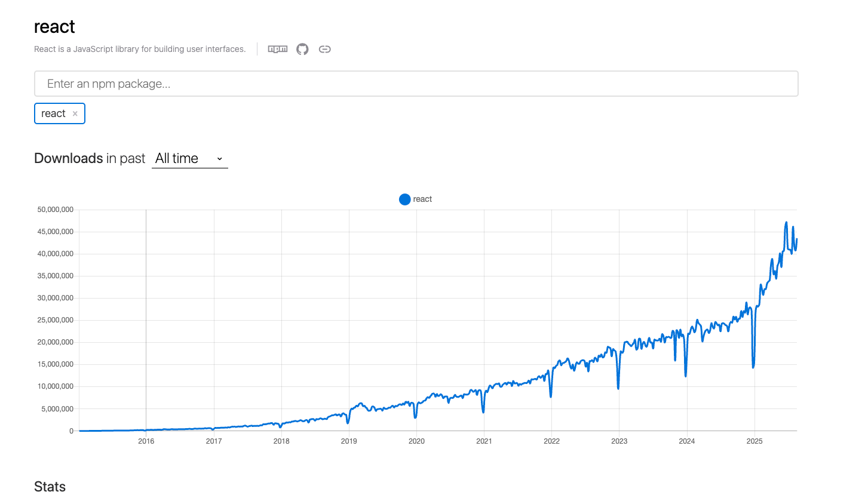This screenshot has height=504, width=868.
Task: Click the 20,000,000 y-axis label
Action: click(56, 342)
